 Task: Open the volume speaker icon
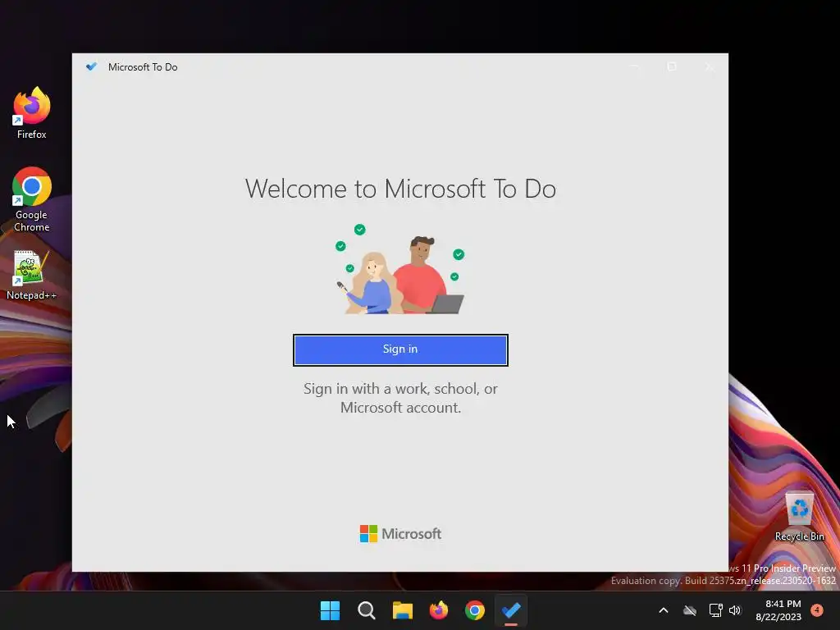735,610
